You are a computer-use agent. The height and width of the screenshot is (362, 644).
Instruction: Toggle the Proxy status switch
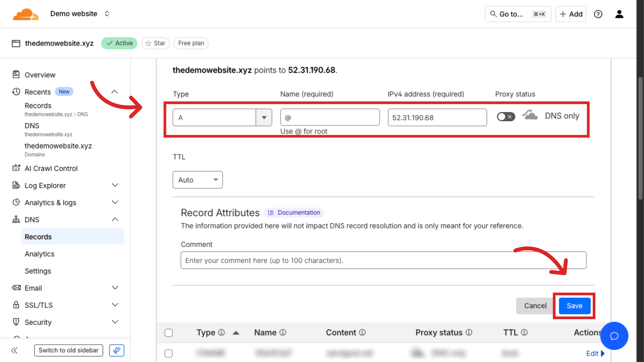(x=506, y=117)
